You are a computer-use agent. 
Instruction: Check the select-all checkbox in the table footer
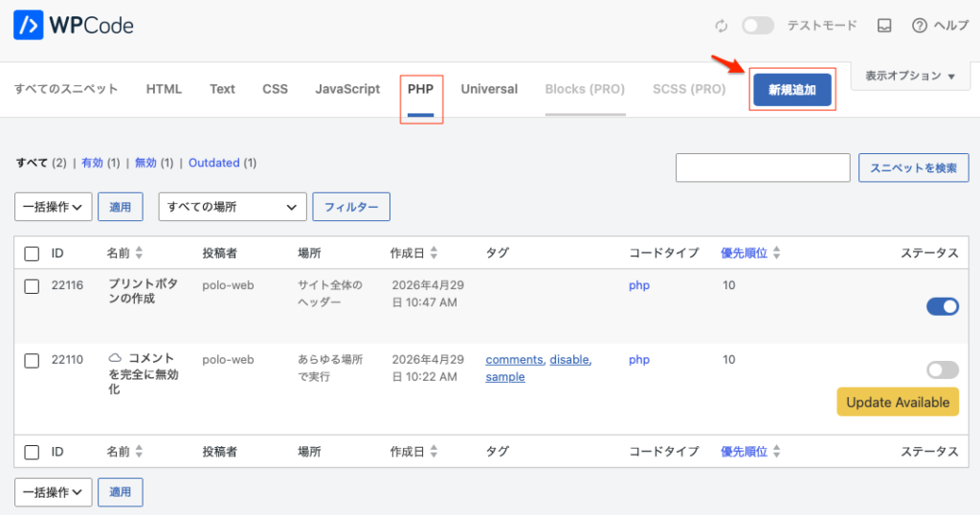coord(32,452)
